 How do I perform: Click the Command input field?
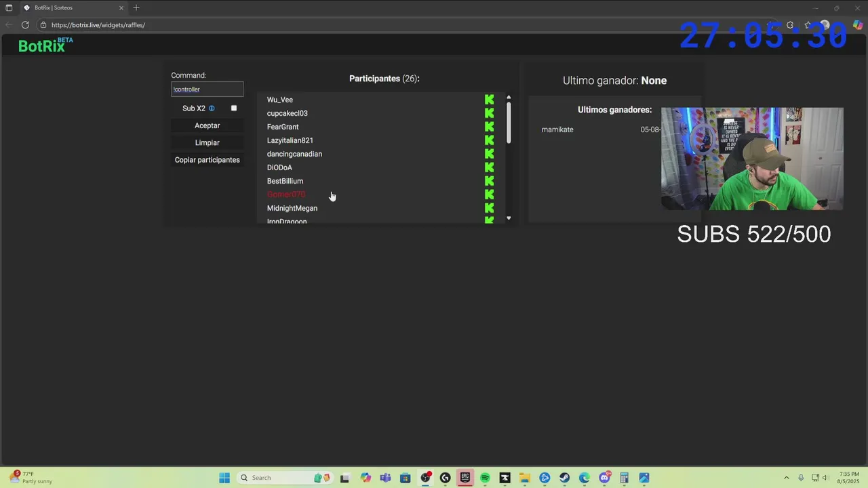click(x=208, y=89)
